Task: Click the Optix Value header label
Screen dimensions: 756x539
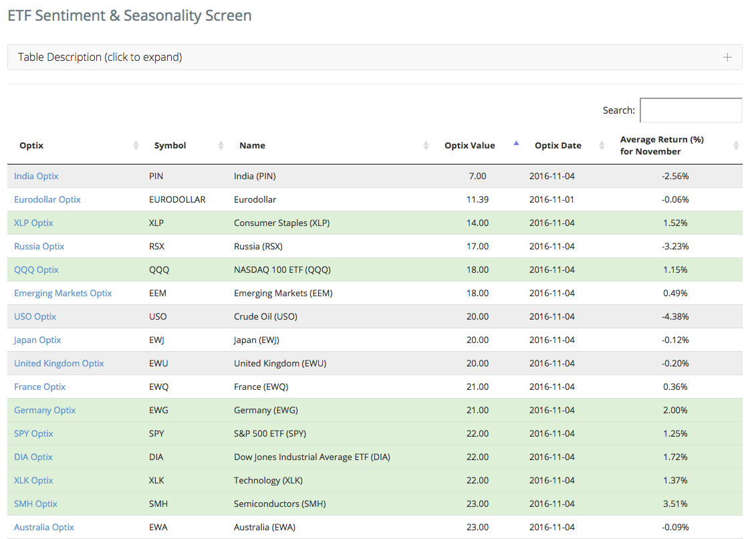Action: (x=470, y=145)
